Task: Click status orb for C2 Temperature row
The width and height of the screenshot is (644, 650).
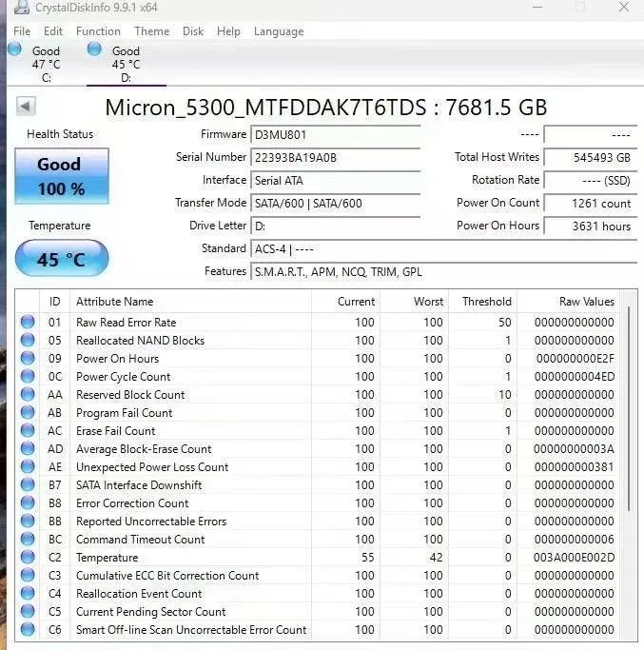Action: point(28,557)
